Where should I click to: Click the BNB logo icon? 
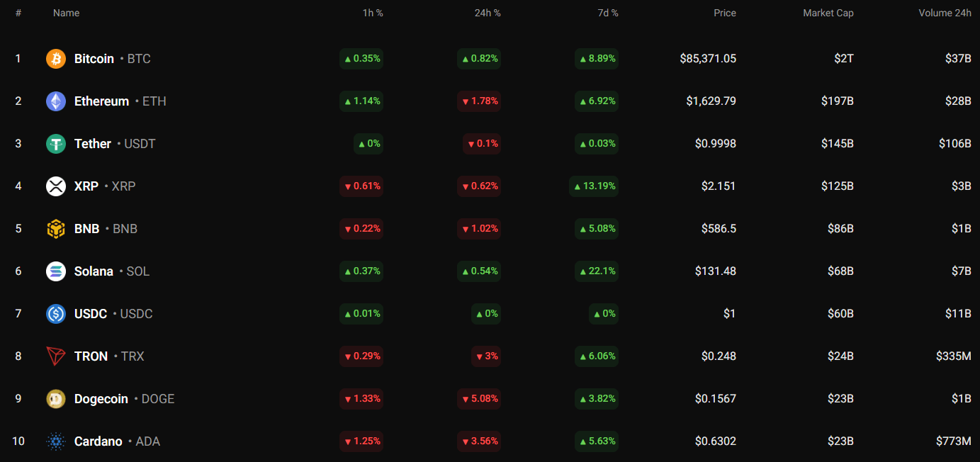click(x=56, y=229)
